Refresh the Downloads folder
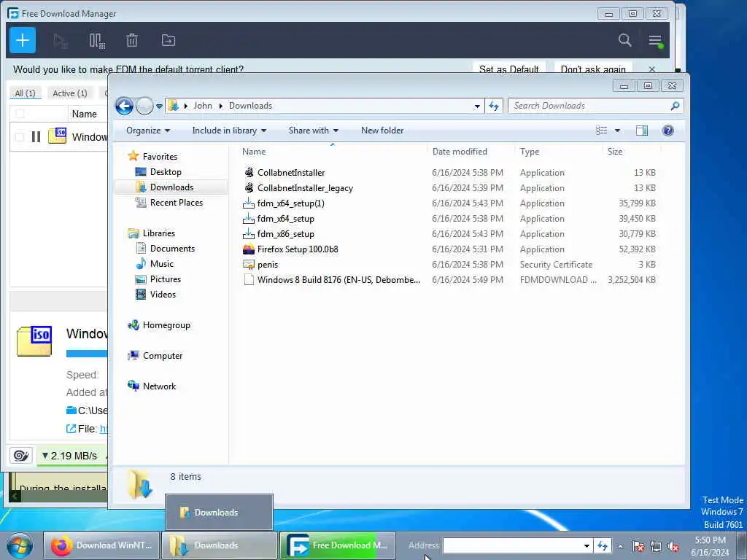Image resolution: width=747 pixels, height=560 pixels. click(494, 106)
